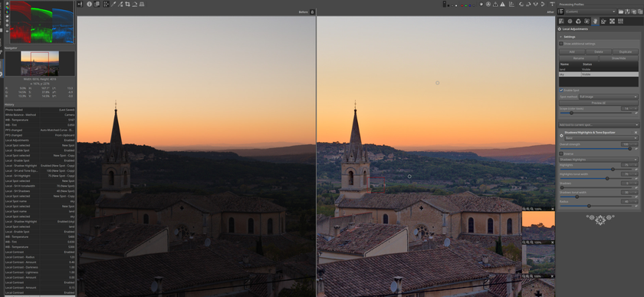Screen dimensions: 644x297
Task: Open the Exposure tools tab icon
Action: pos(561,21)
